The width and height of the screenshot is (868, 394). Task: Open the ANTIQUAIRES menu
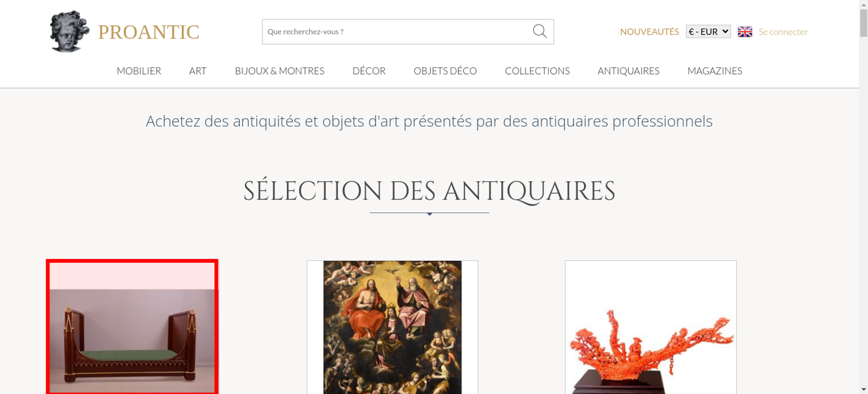tap(628, 71)
